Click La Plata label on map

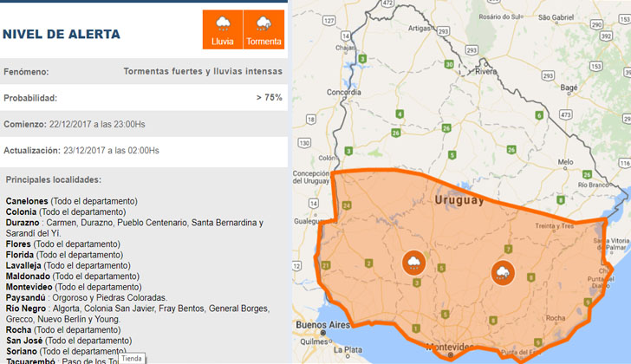(x=348, y=350)
